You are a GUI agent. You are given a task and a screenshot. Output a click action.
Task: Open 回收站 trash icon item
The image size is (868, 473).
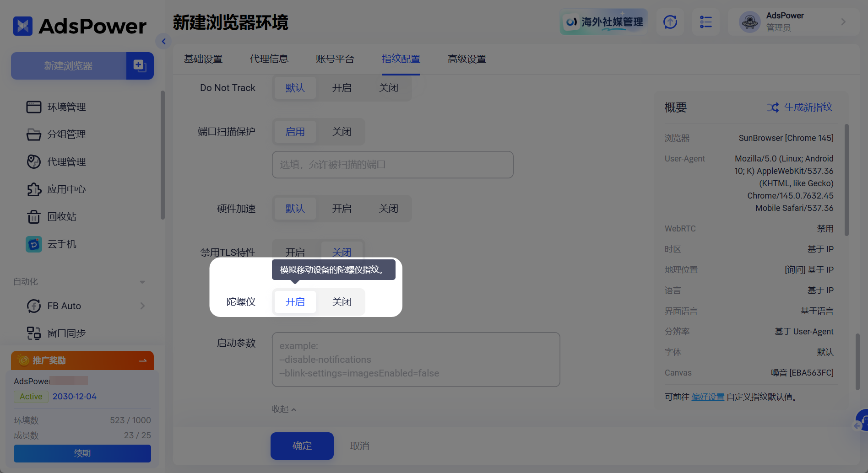coord(52,217)
